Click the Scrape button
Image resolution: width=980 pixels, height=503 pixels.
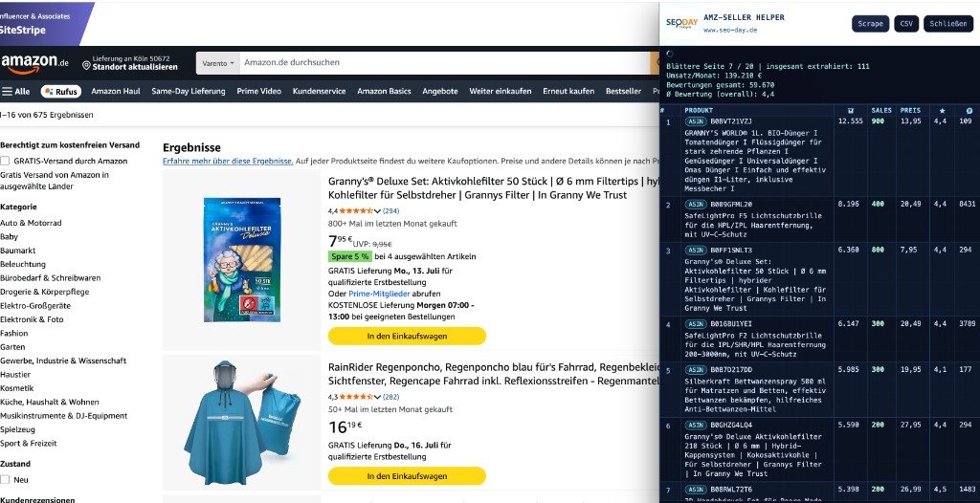870,24
